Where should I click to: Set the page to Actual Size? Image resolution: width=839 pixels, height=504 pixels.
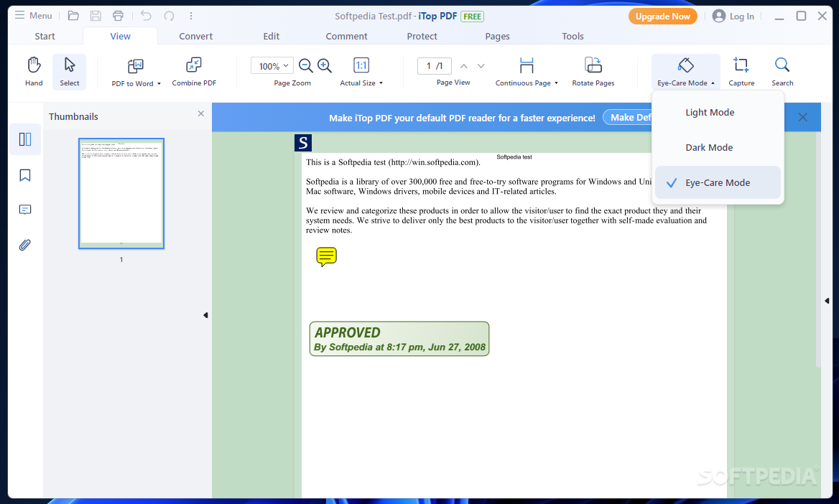pos(361,65)
